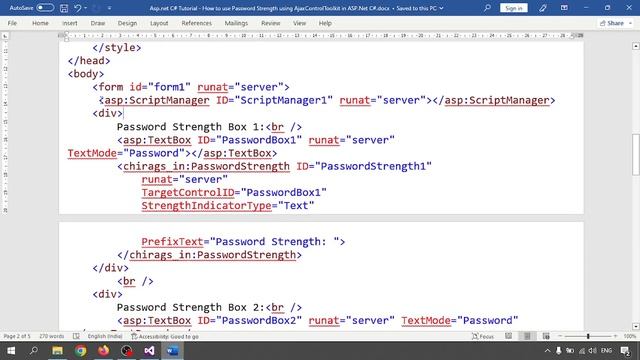This screenshot has height=360, width=640.
Task: Click the tab selector at ruler corner
Action: (5, 36)
